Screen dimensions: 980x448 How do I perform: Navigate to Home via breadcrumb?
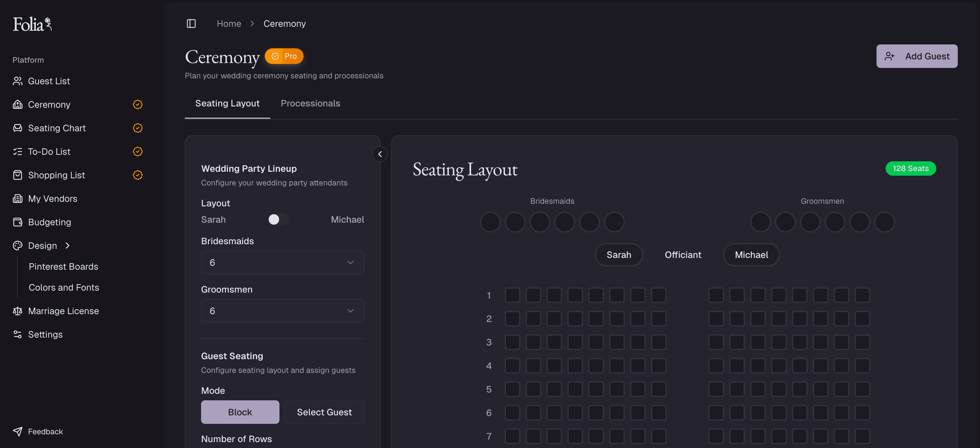coord(229,23)
